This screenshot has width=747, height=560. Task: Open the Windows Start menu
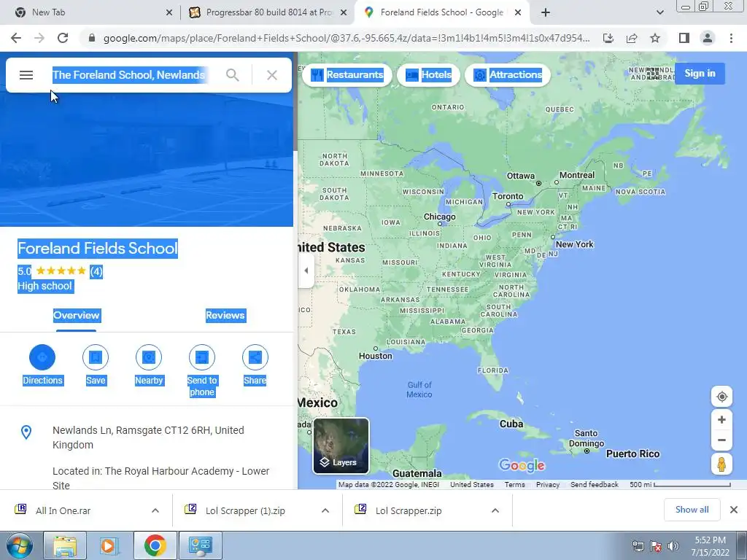click(19, 545)
